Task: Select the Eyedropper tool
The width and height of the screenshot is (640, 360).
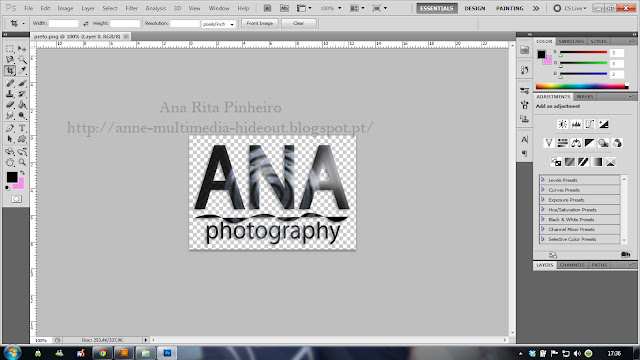Action: pos(22,71)
